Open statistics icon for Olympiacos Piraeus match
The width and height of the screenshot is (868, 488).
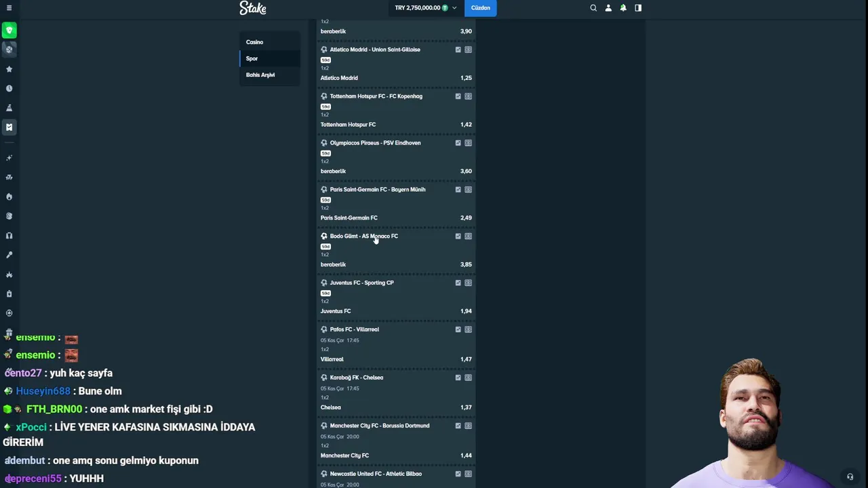[x=458, y=143]
